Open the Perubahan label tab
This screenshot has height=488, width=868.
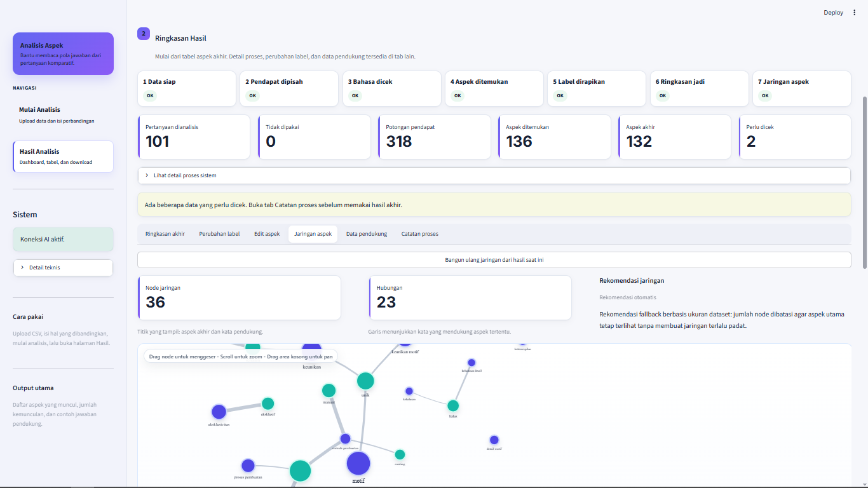219,234
